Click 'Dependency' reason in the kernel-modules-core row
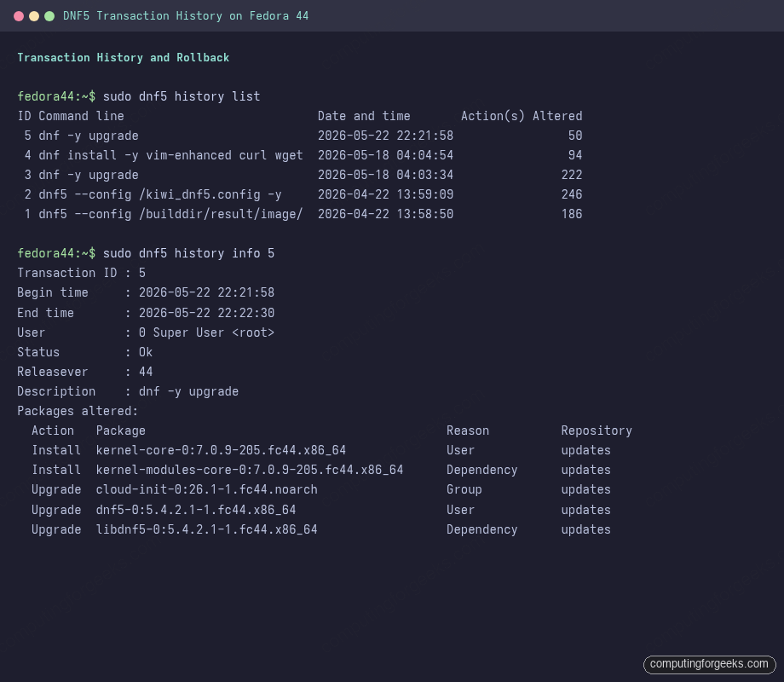 pos(482,470)
